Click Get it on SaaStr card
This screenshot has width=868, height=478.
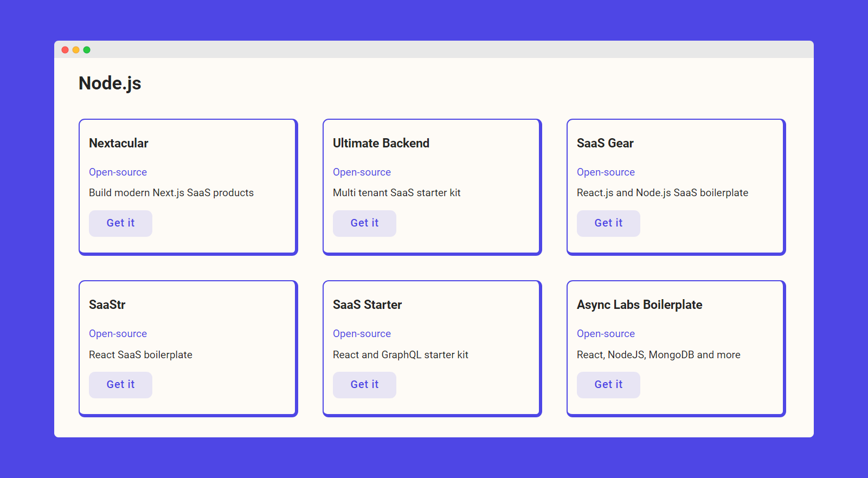[120, 385]
